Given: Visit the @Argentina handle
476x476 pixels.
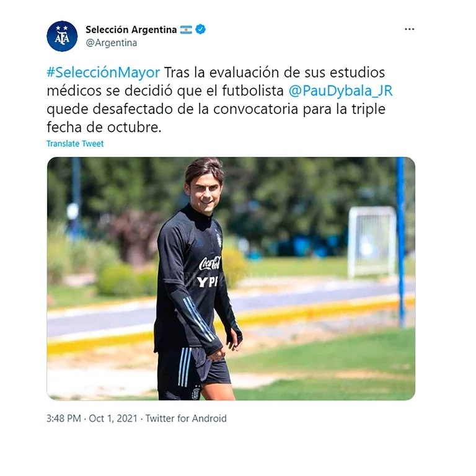Looking at the screenshot, I should pyautogui.click(x=111, y=43).
